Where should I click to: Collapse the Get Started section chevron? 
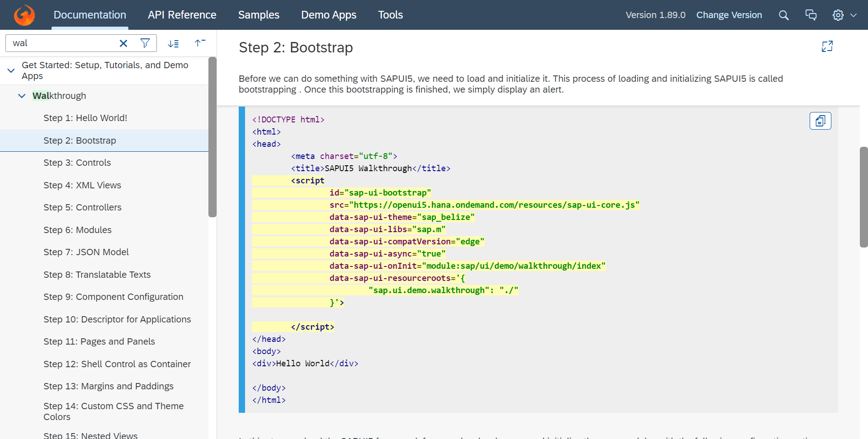[x=11, y=70]
